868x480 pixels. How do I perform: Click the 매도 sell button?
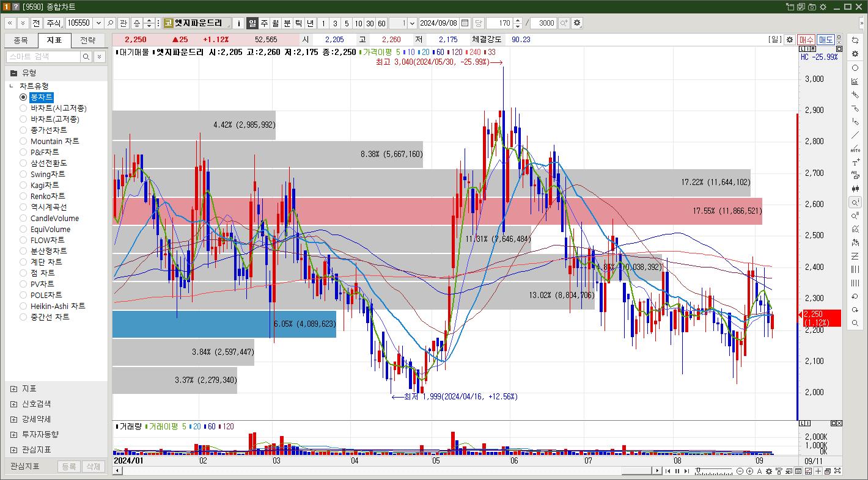tap(826, 40)
